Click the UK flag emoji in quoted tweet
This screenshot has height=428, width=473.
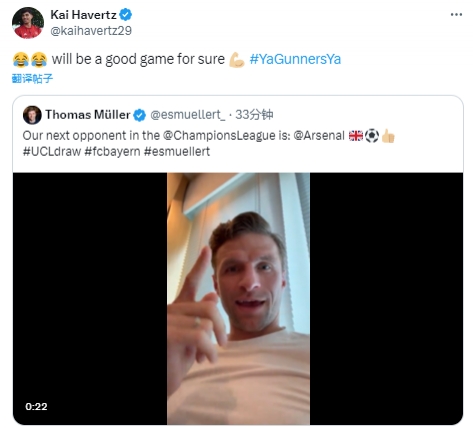pyautogui.click(x=356, y=136)
